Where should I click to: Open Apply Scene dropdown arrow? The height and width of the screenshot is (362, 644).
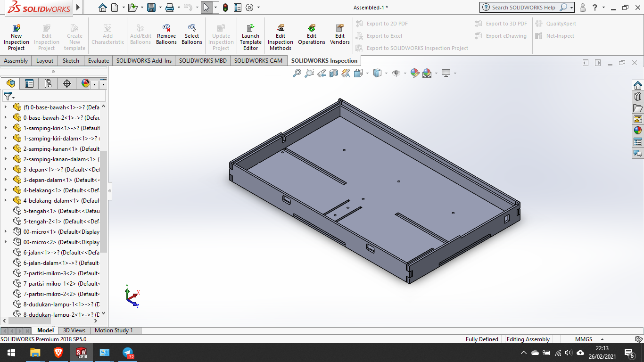click(x=436, y=73)
